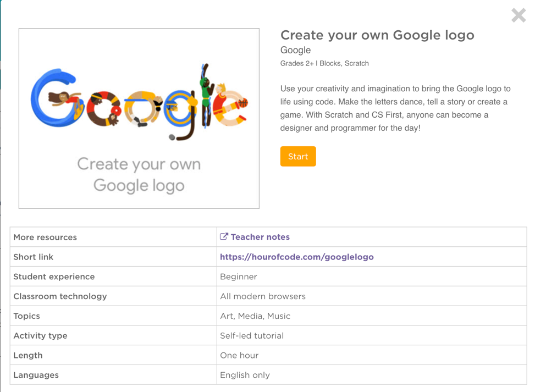This screenshot has width=535, height=392.
Task: Click the 'Topics' row label
Action: [26, 316]
